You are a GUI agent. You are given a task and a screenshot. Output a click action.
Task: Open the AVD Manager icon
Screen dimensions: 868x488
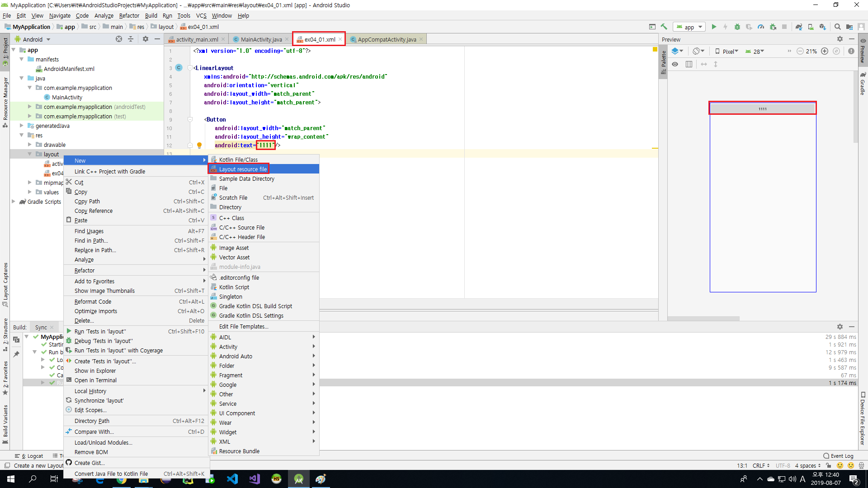[x=811, y=27]
